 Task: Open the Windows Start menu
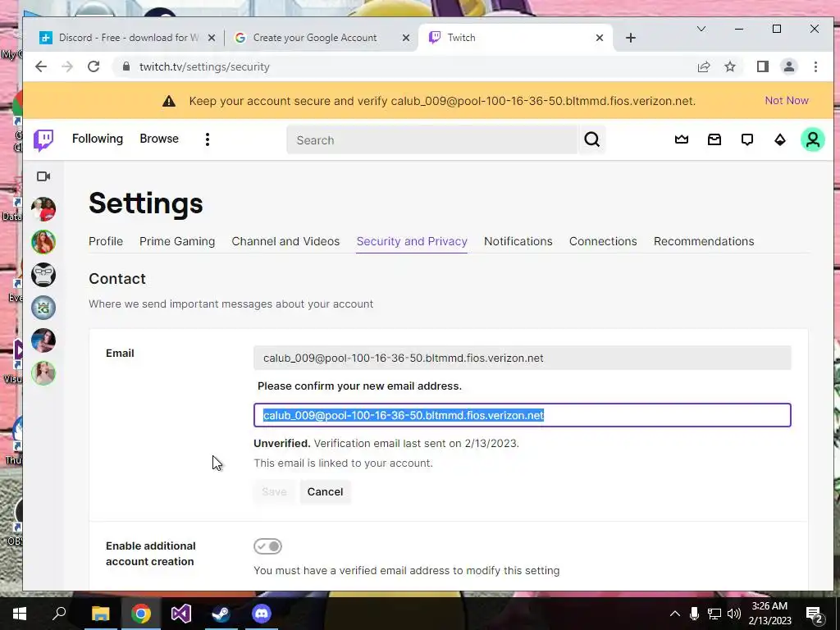(x=20, y=614)
